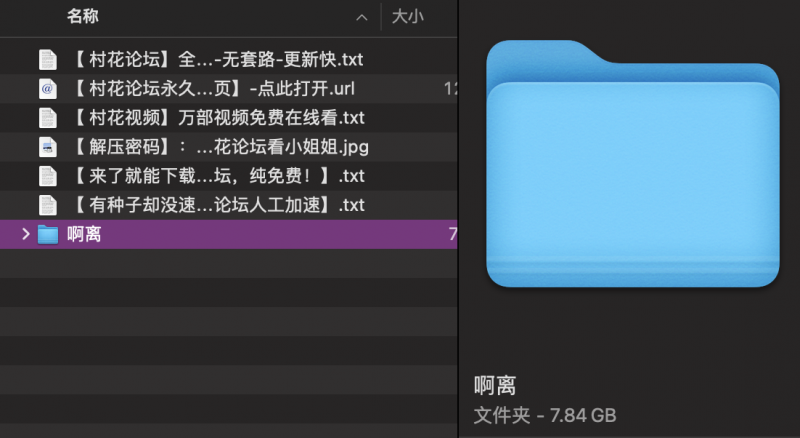
Task: Toggle sort order via the 名称 column chevron
Action: [361, 18]
